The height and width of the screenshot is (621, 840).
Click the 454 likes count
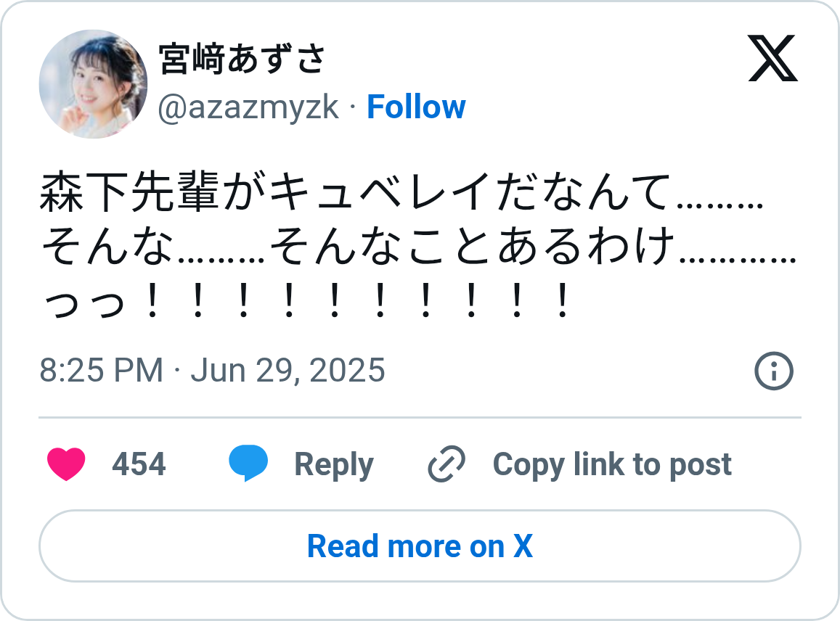pos(139,464)
